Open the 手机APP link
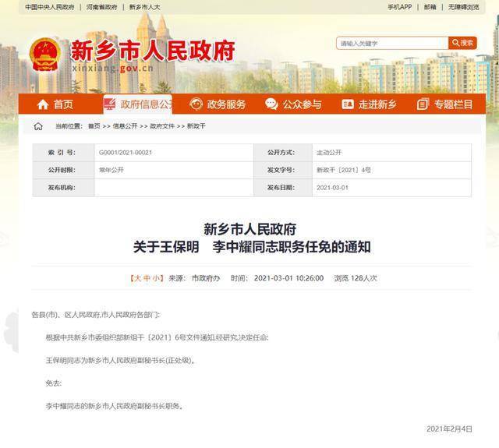 point(399,7)
